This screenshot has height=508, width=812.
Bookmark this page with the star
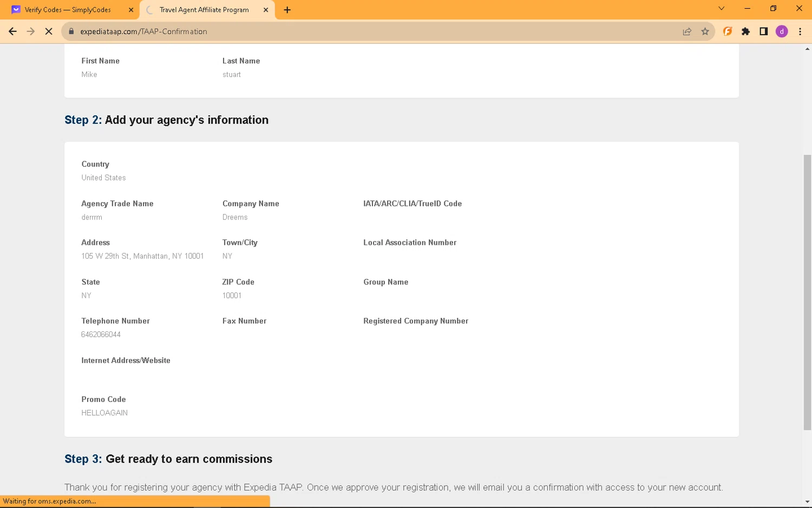(x=705, y=31)
